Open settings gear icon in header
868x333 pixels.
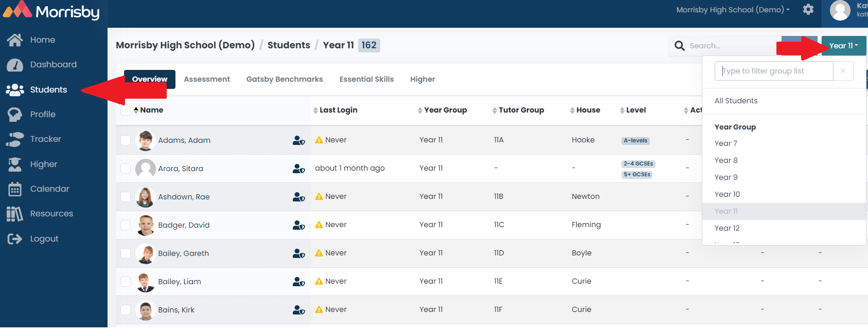808,9
